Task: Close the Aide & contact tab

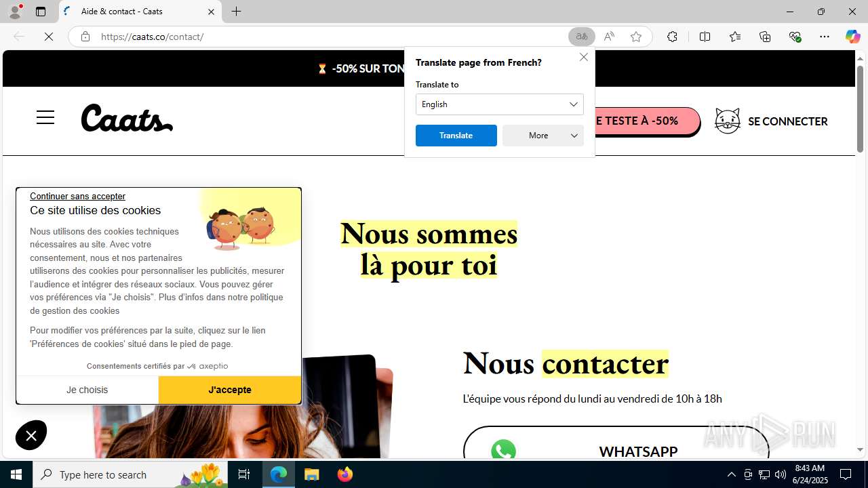Action: (x=211, y=12)
